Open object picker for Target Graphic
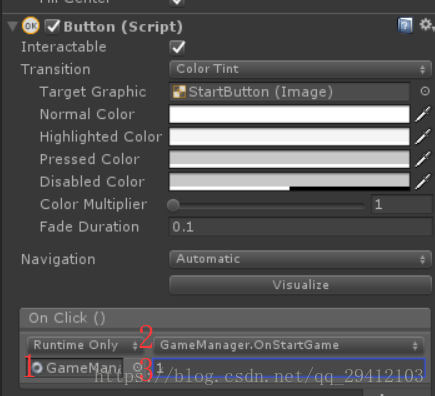 (x=425, y=91)
